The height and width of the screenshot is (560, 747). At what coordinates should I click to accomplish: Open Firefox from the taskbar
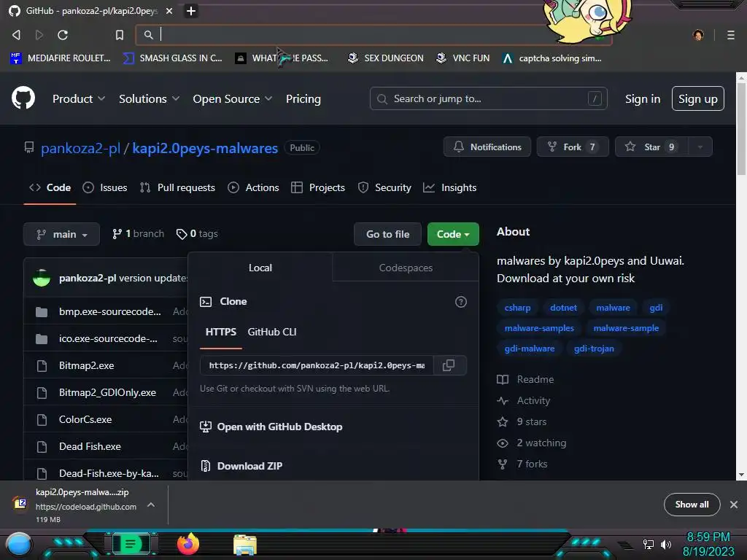click(188, 544)
